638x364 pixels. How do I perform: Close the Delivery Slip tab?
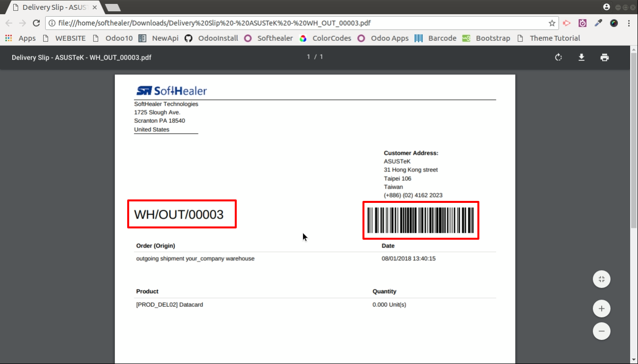[x=95, y=7]
